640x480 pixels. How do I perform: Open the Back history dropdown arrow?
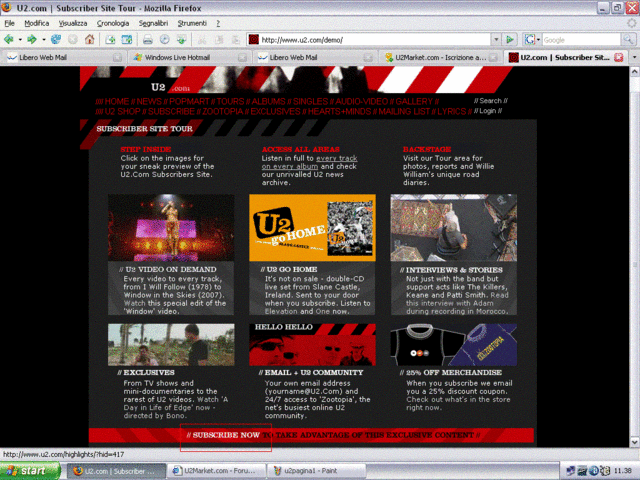coord(20,40)
